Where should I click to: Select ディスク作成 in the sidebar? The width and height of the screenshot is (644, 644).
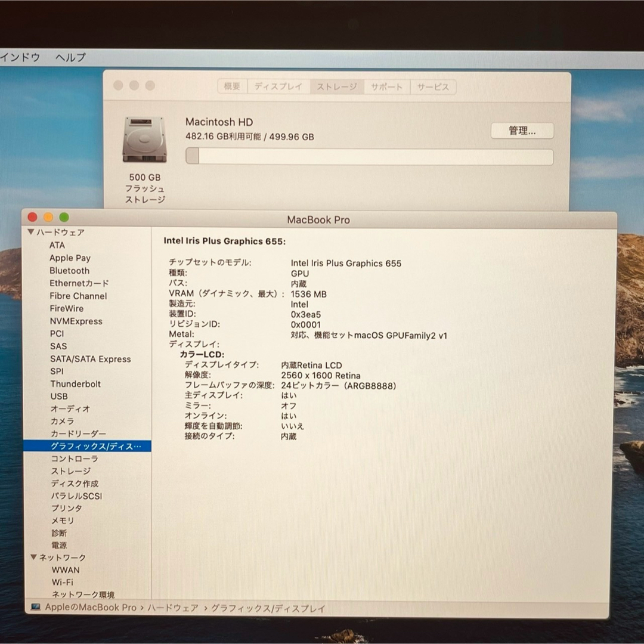pos(75,484)
